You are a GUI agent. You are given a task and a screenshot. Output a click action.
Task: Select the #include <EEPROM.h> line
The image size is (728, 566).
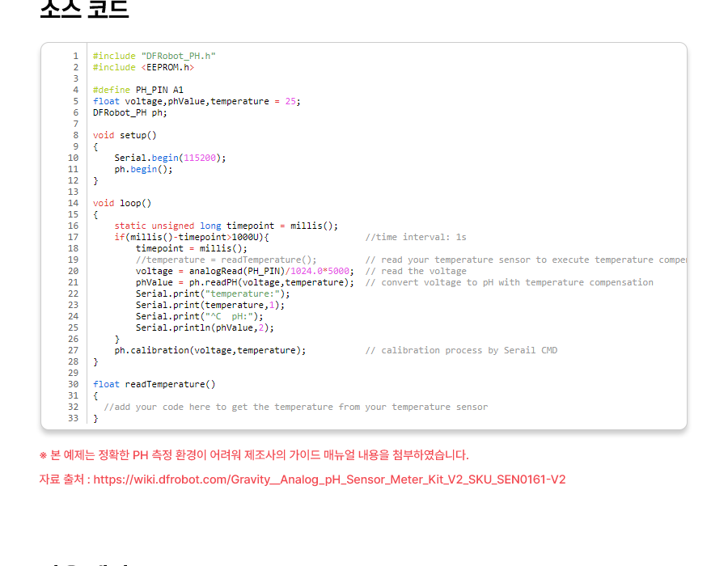(x=143, y=67)
